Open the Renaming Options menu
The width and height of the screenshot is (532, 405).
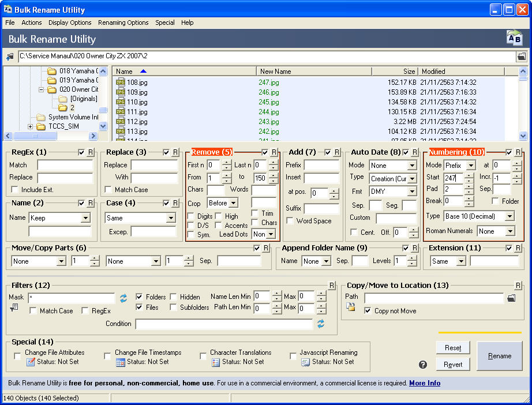[123, 22]
